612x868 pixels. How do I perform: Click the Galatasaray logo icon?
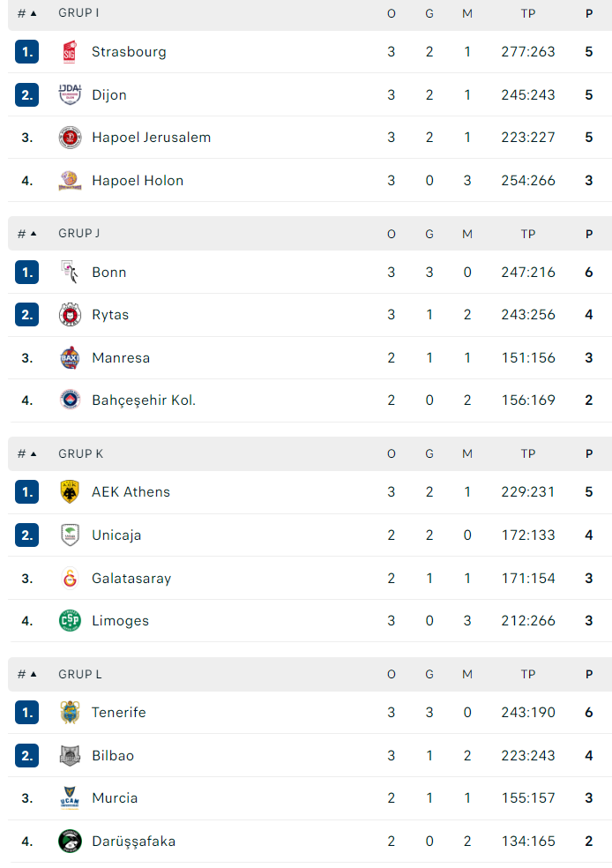tap(70, 578)
